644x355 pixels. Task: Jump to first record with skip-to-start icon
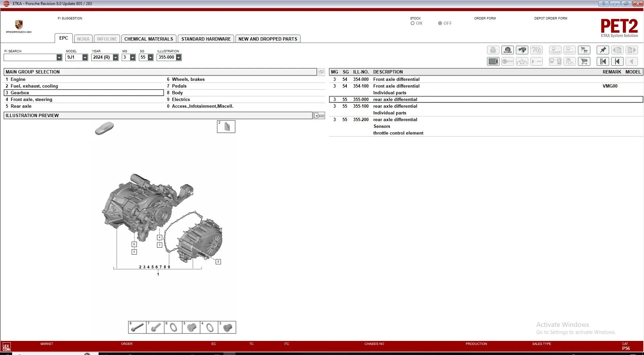pyautogui.click(x=603, y=61)
